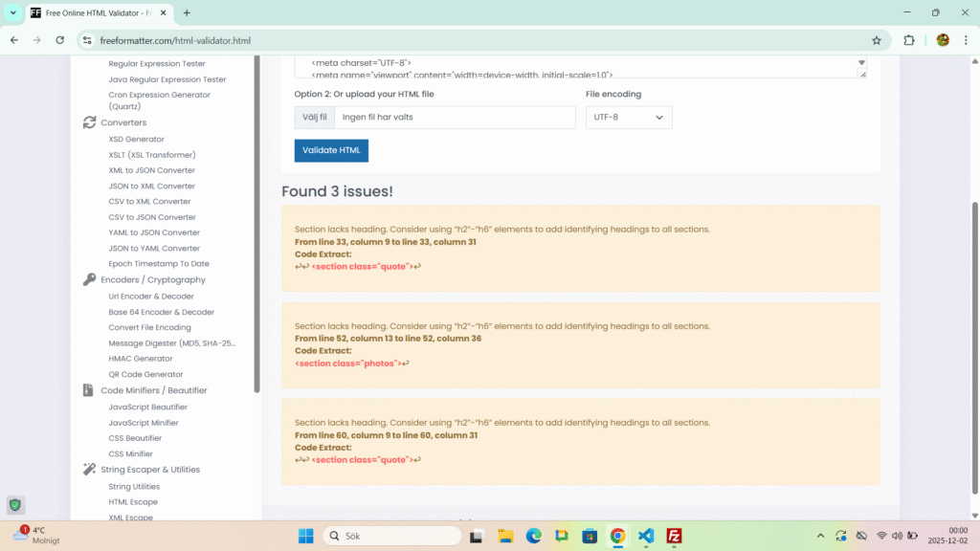The image size is (980, 551).
Task: Click the Code Minifiers / Beautifier icon
Action: click(x=90, y=390)
